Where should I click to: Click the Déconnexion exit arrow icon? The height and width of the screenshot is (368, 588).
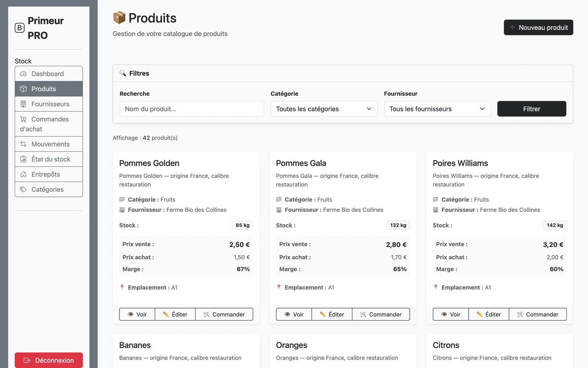pyautogui.click(x=27, y=360)
